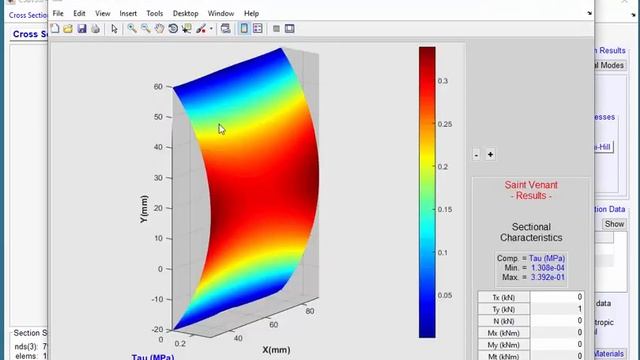Viewport: 640px width, 360px height.
Task: Click the Tau (MPa) component value
Action: (547, 258)
